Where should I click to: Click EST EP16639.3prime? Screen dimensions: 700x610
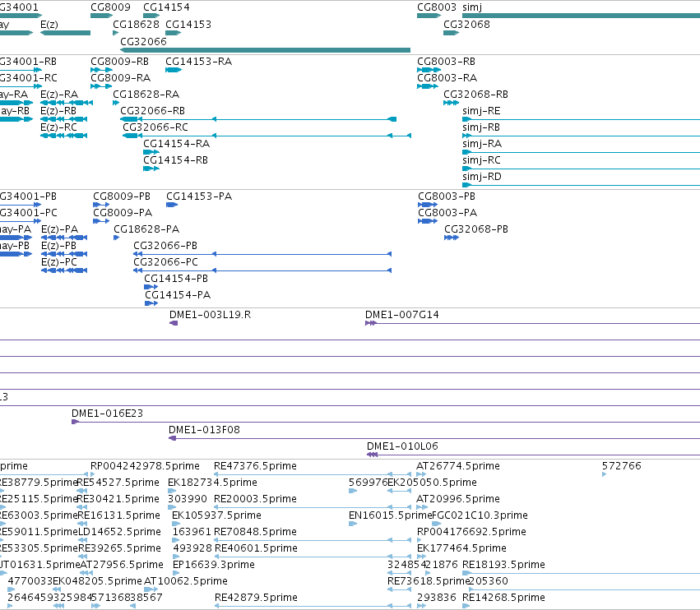point(176,573)
